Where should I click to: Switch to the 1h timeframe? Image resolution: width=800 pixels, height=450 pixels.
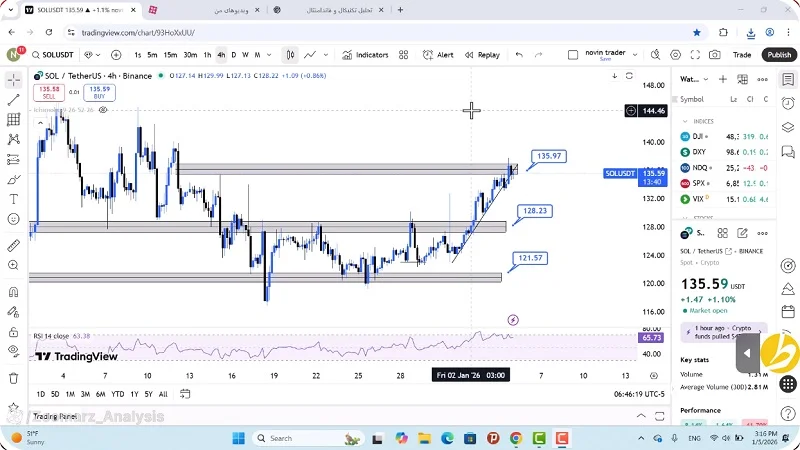[x=207, y=55]
